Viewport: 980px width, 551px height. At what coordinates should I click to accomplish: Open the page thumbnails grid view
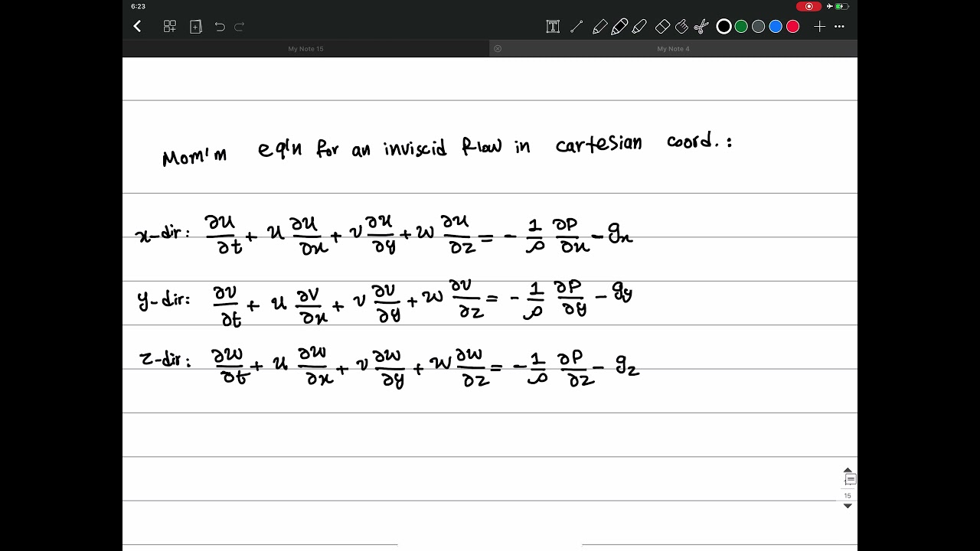pos(170,27)
